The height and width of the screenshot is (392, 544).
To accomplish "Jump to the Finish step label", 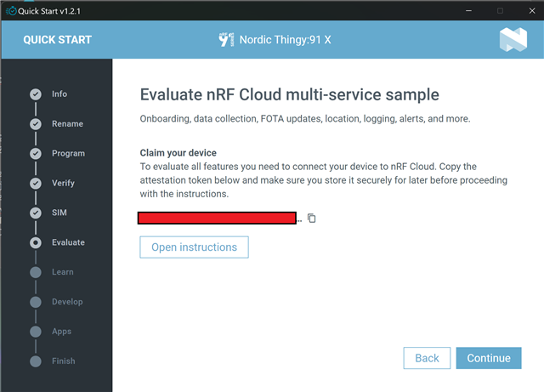I will (64, 361).
